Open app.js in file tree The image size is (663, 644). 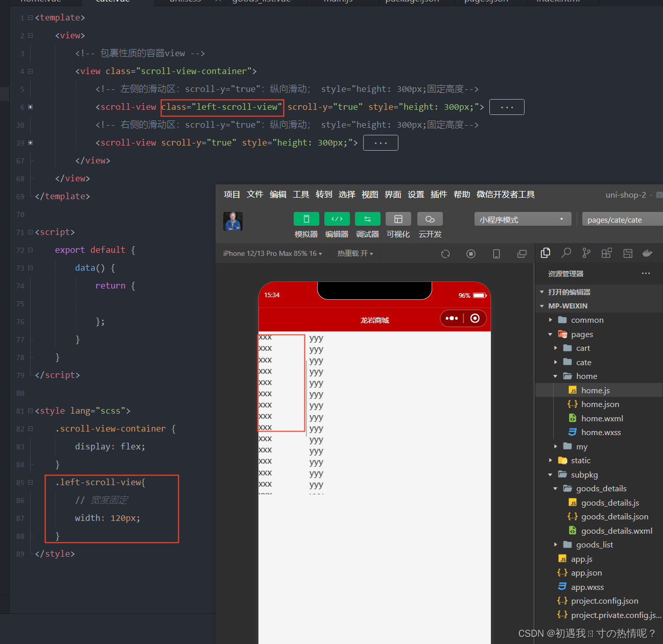click(x=599, y=559)
